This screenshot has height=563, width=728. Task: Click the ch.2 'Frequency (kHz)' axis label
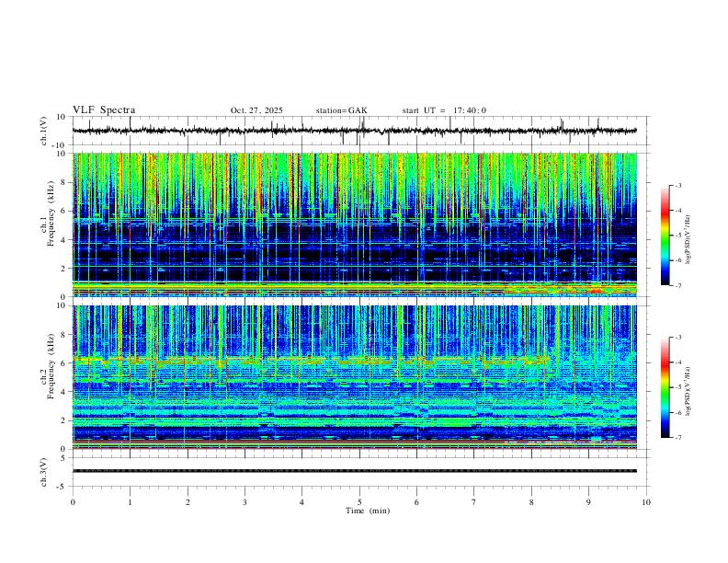51,366
